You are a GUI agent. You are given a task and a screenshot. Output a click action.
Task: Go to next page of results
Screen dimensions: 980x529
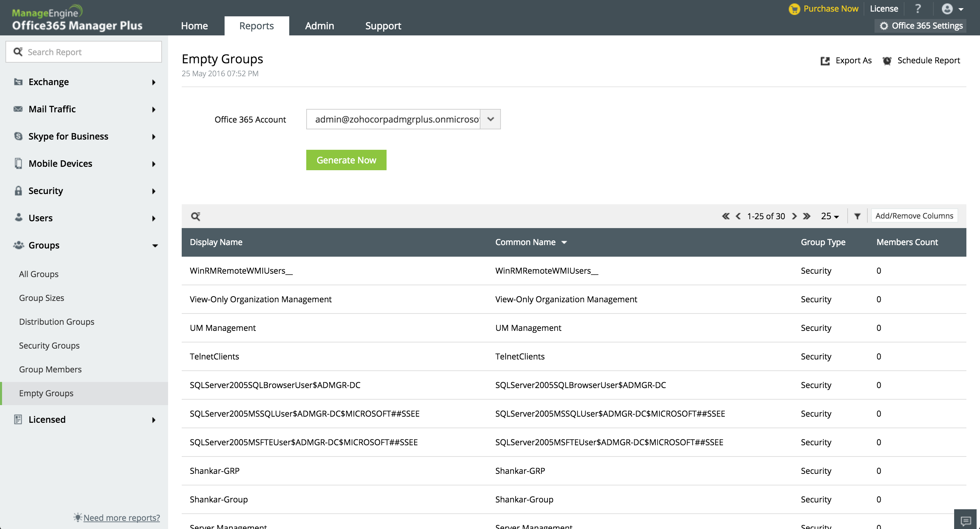pyautogui.click(x=794, y=216)
